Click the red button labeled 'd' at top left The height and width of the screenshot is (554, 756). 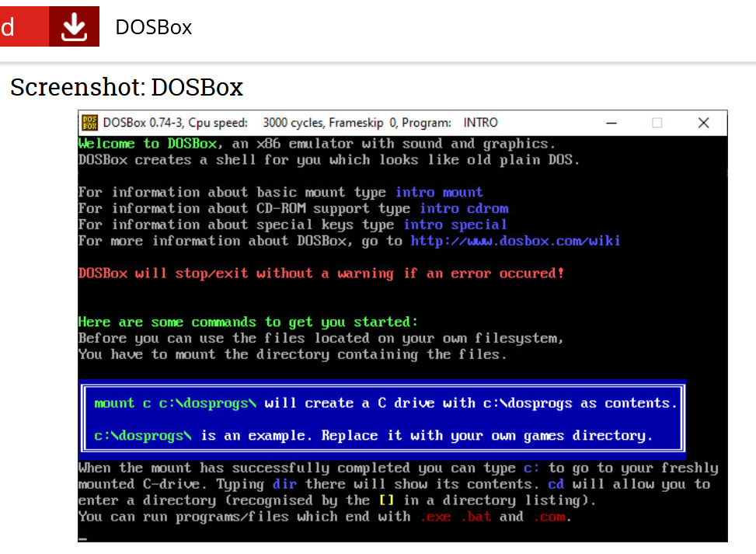(x=24, y=26)
